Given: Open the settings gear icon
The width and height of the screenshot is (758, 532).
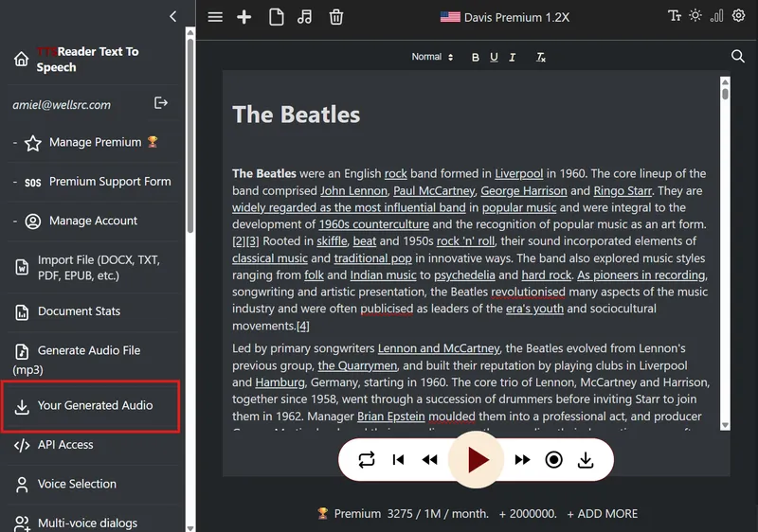Looking at the screenshot, I should pos(738,16).
